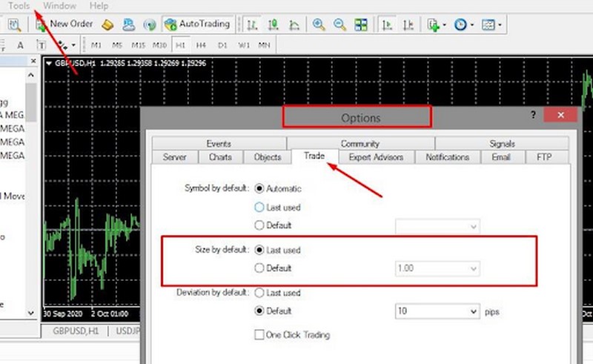593x364 pixels.
Task: Switch to M1 timeframe
Action: (x=96, y=45)
